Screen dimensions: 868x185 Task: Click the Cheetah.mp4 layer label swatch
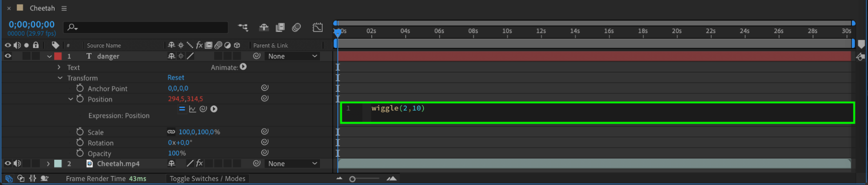(58, 164)
